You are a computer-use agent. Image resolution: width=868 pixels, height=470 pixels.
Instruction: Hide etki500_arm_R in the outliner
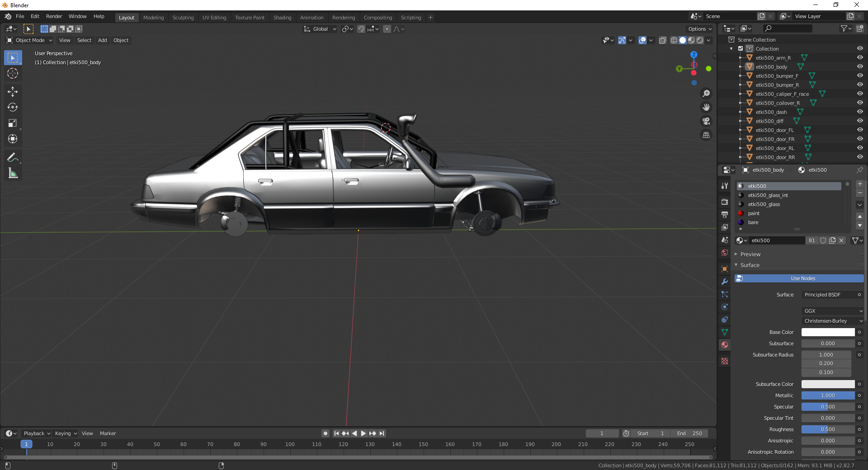pyautogui.click(x=860, y=57)
